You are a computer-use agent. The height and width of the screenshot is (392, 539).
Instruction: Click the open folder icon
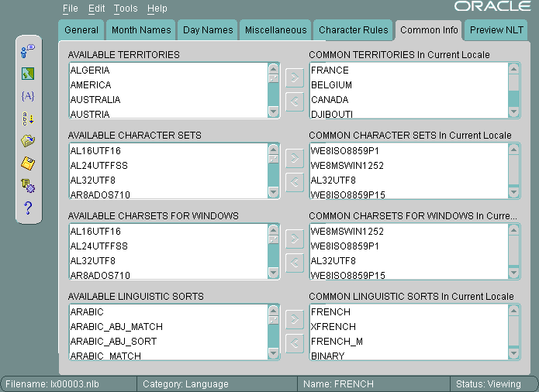[x=28, y=140]
